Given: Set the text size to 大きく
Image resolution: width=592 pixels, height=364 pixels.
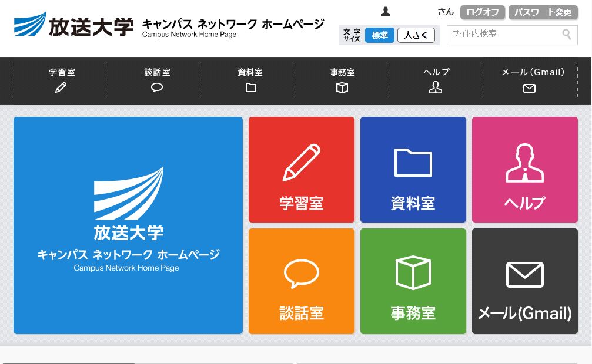Looking at the screenshot, I should [416, 35].
